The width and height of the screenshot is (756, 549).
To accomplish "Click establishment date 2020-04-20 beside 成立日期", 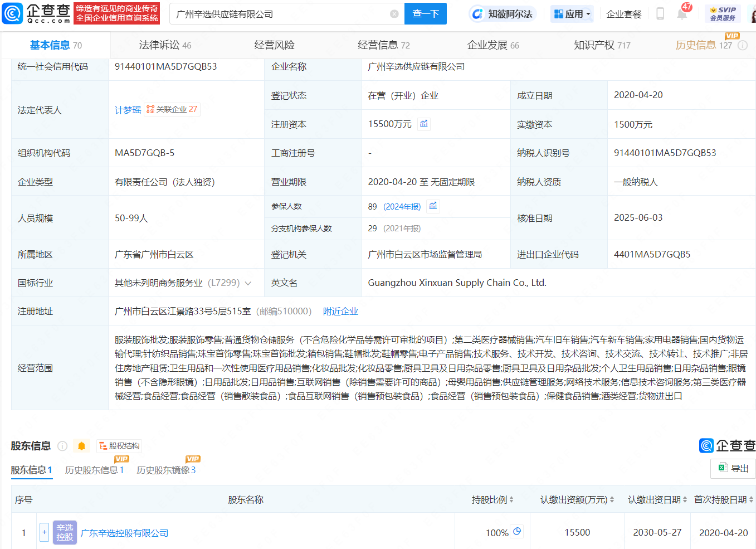I will [638, 95].
